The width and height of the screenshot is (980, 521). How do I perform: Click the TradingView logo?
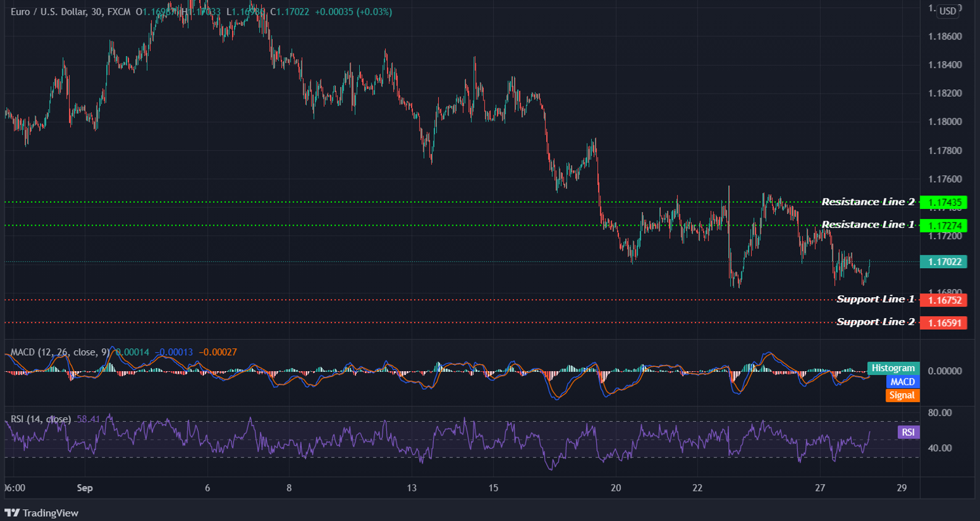pos(41,513)
